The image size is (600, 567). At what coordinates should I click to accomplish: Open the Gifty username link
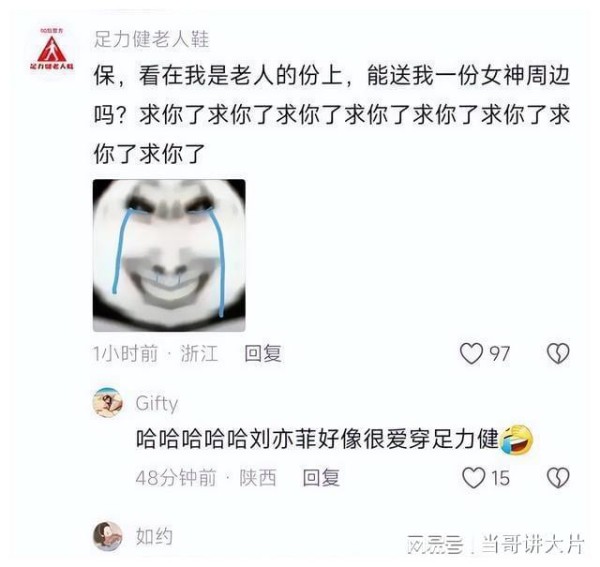157,403
